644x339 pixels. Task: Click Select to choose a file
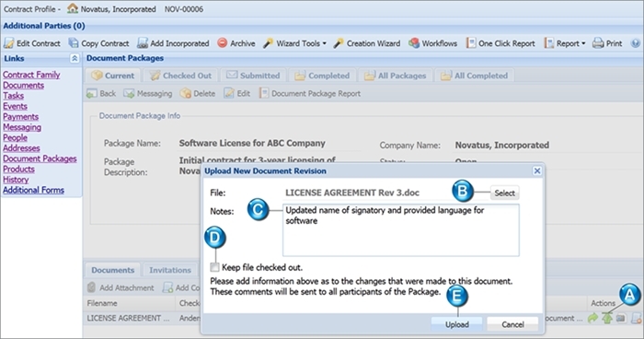pos(504,193)
